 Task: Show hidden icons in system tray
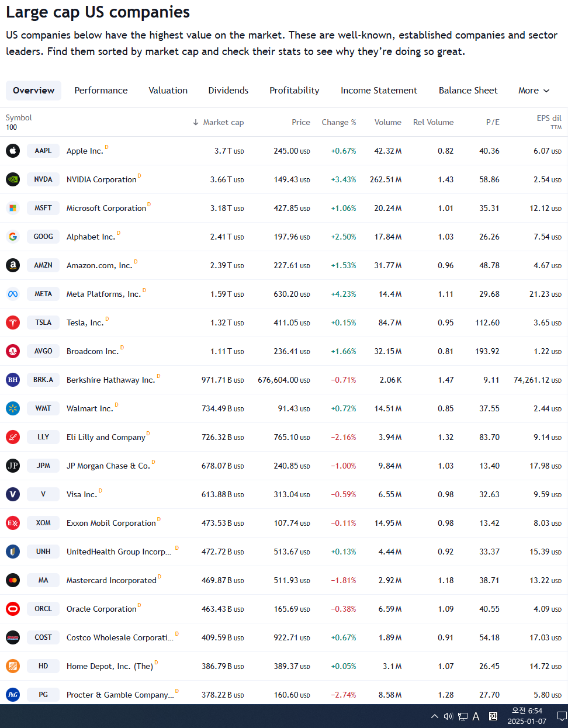(x=435, y=716)
